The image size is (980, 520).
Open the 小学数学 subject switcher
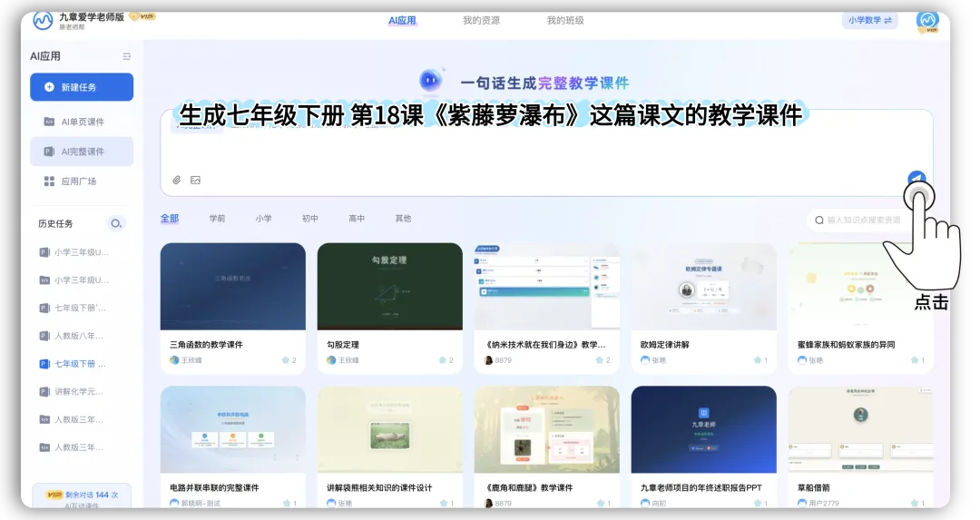click(869, 20)
